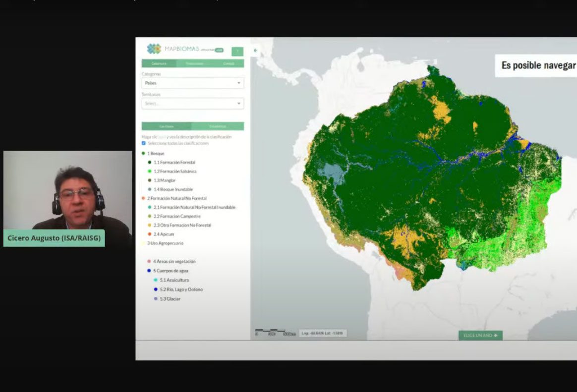Click the 2.3 Otra Formación No Forestal dot
The height and width of the screenshot is (392, 577).
pos(149,225)
